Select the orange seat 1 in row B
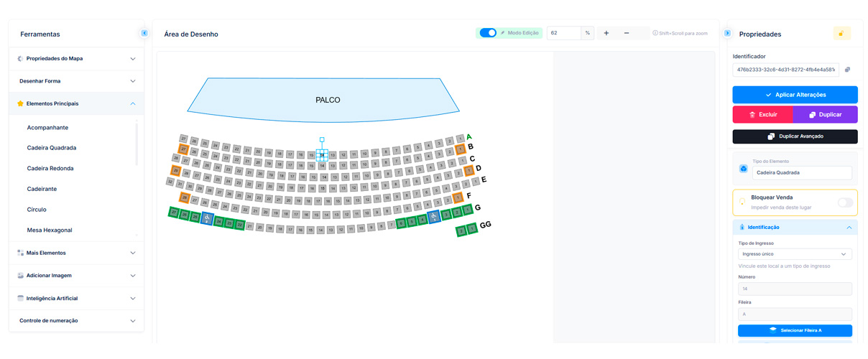This screenshot has height=359, width=868. 461,149
